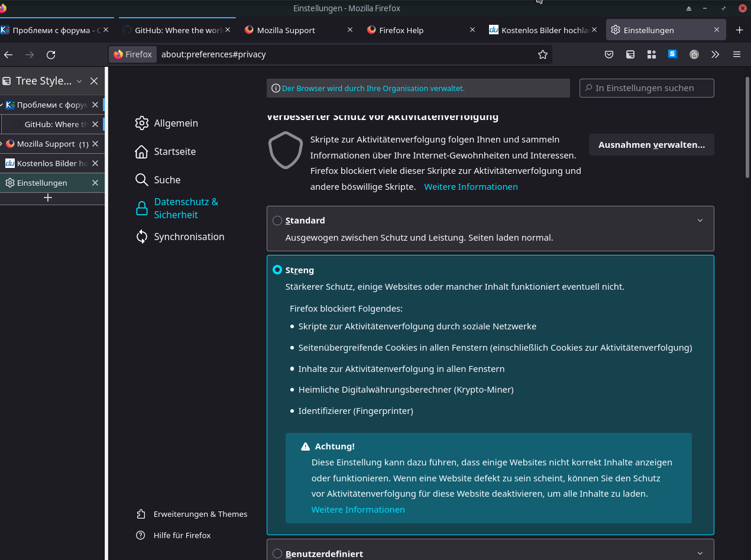This screenshot has height=560, width=751.
Task: Open Hilfe für Firefox
Action: (174, 535)
